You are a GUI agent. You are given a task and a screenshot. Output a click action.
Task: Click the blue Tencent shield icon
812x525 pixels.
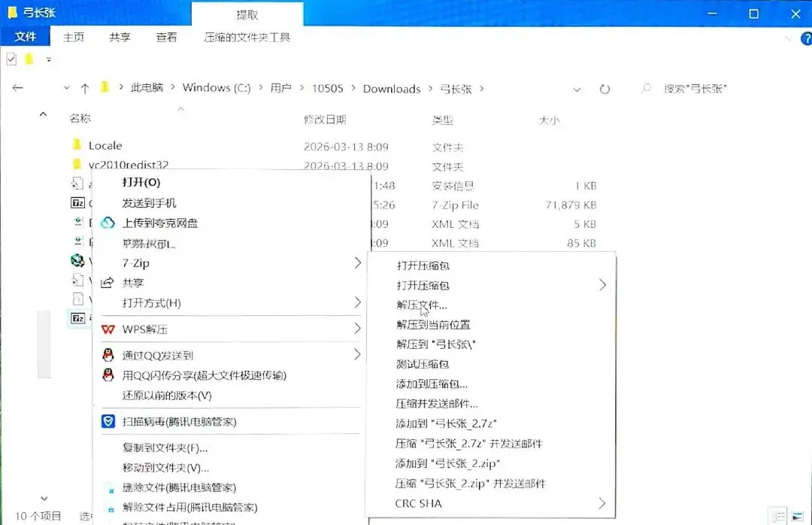[x=108, y=421]
